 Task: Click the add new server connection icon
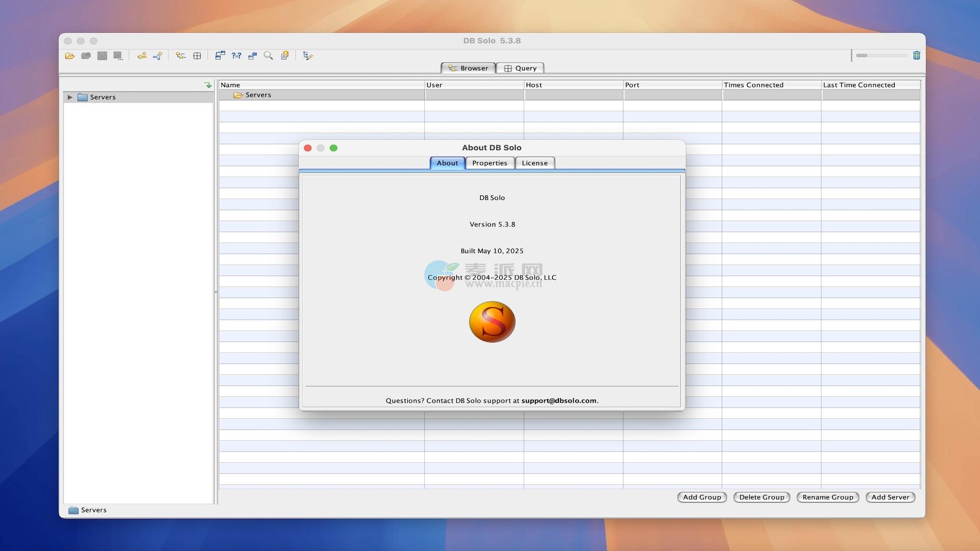(x=142, y=56)
